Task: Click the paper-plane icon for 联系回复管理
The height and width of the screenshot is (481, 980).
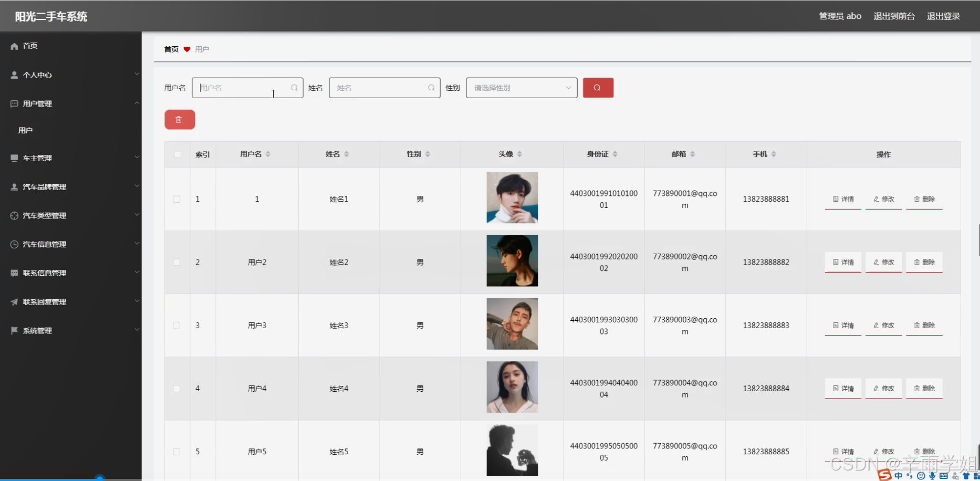Action: tap(14, 301)
